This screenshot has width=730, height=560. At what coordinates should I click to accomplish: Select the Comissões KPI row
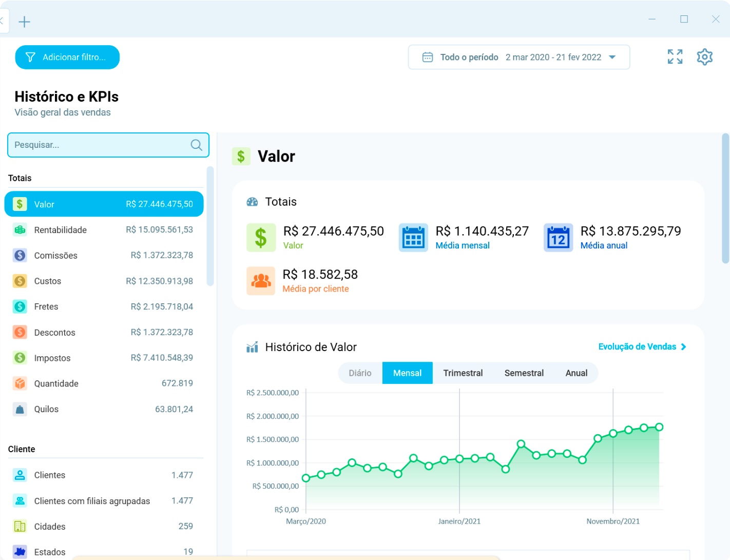pyautogui.click(x=104, y=255)
